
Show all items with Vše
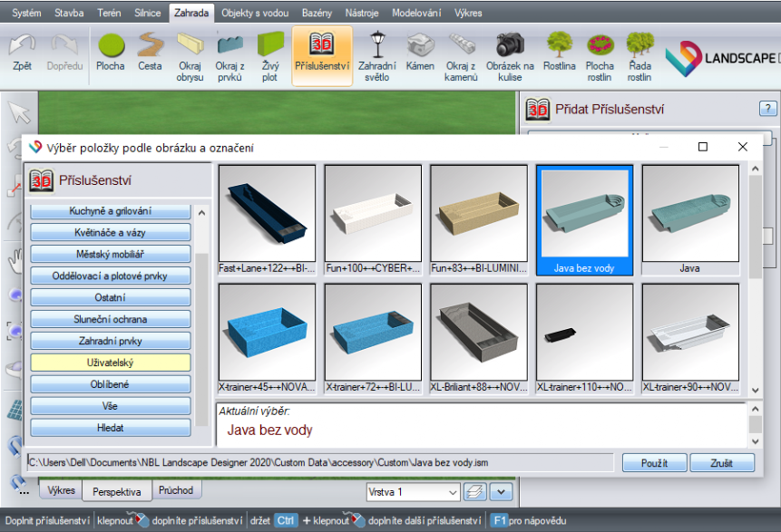[x=111, y=406]
